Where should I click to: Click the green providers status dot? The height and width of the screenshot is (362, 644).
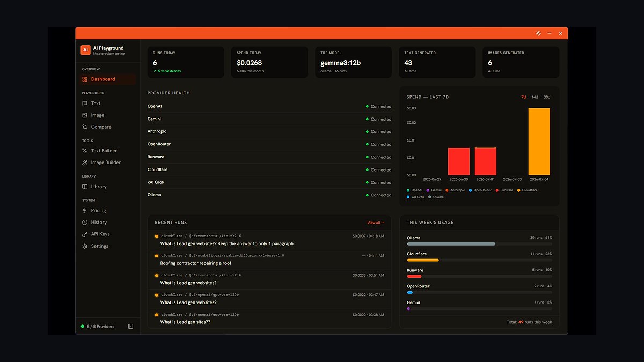tap(82, 326)
